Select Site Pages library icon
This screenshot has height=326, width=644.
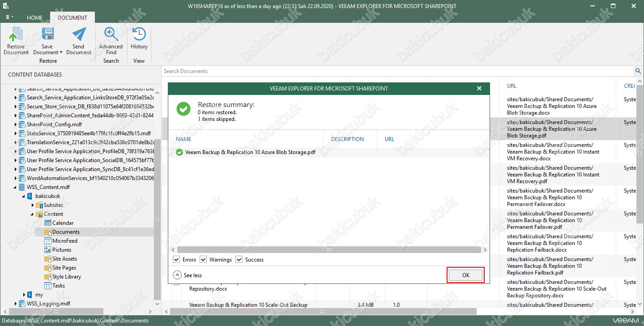(x=48, y=268)
